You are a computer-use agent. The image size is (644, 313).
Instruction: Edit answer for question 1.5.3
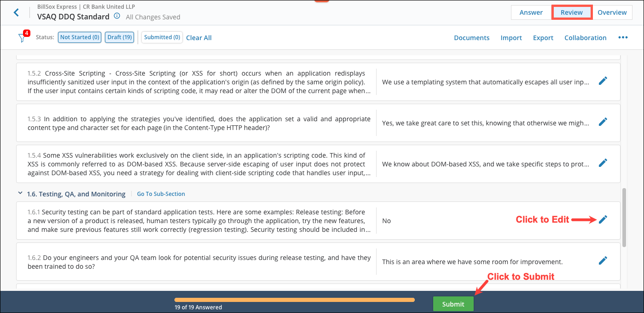click(x=603, y=122)
